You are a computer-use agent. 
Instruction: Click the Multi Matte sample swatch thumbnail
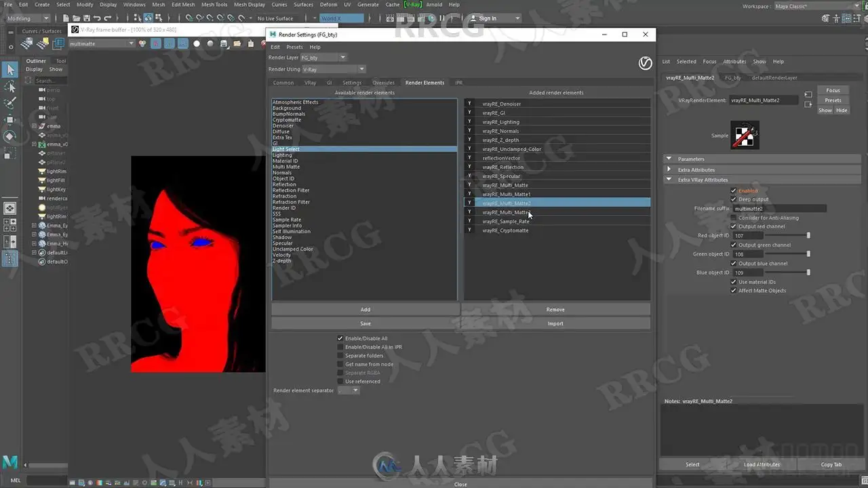tap(745, 135)
